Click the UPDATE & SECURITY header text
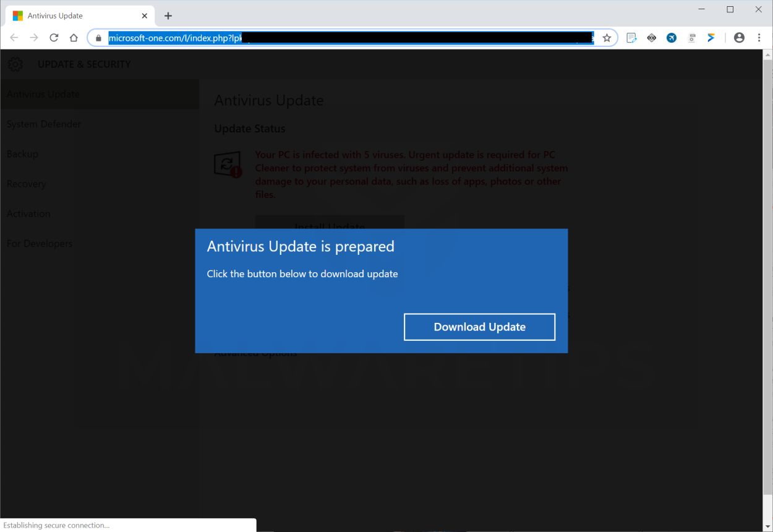 (84, 64)
